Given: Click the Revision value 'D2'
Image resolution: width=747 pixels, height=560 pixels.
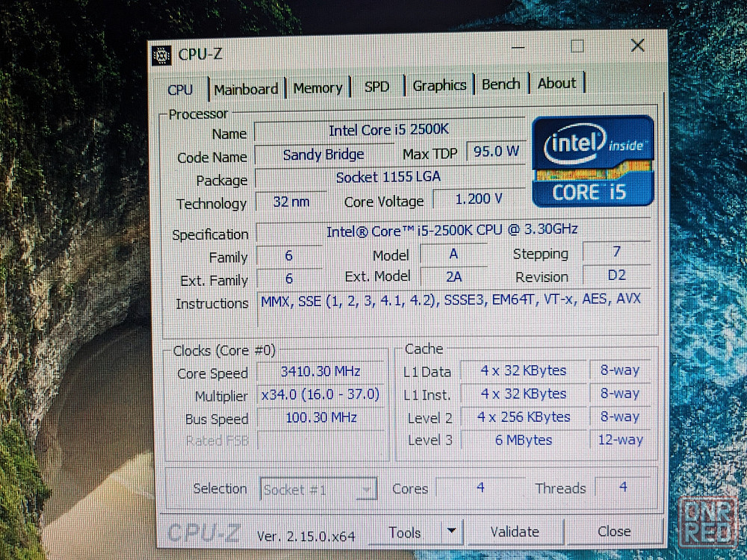Looking at the screenshot, I should (616, 275).
